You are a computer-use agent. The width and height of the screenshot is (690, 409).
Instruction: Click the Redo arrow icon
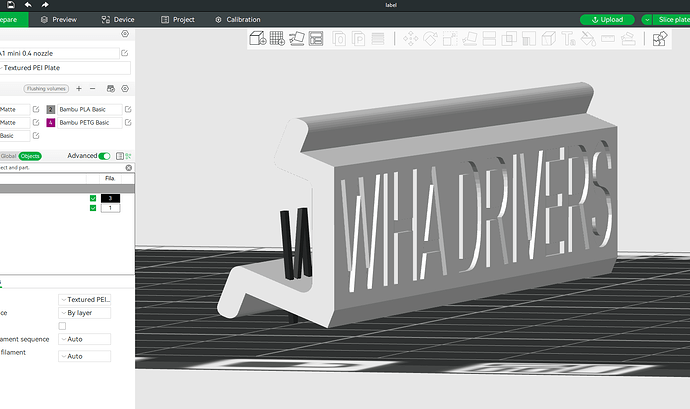pyautogui.click(x=45, y=5)
